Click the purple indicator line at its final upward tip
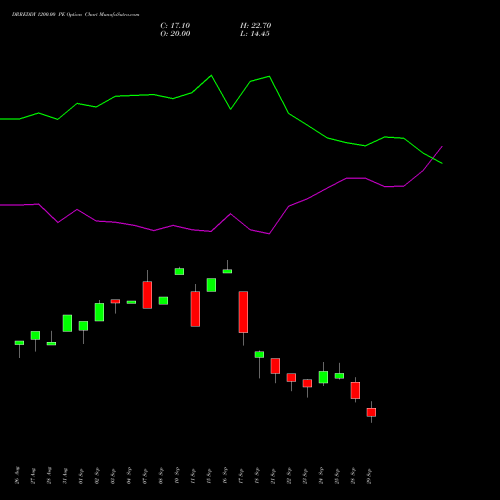Viewport: 500px width, 500px height. [442, 146]
